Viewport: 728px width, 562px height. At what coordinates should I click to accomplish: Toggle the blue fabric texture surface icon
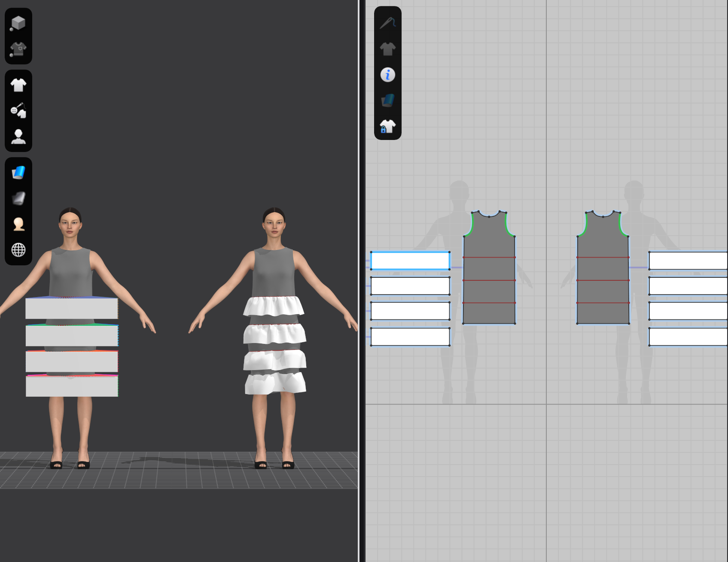(x=18, y=173)
